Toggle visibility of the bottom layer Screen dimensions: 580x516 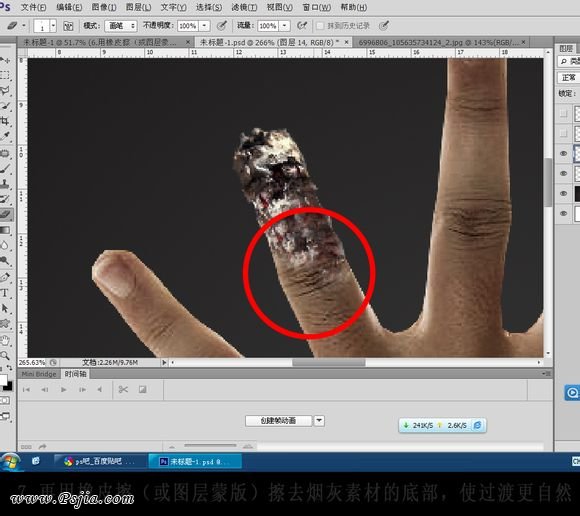[x=563, y=213]
